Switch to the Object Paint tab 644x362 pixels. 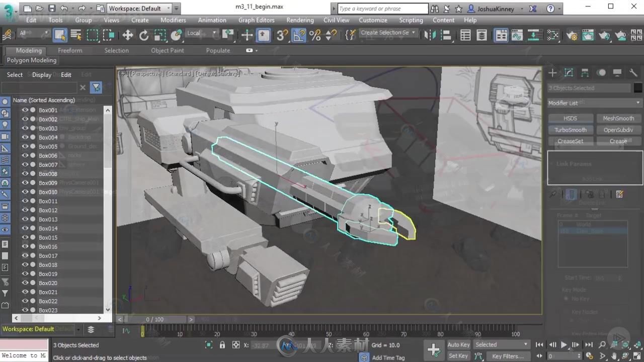pos(167,50)
